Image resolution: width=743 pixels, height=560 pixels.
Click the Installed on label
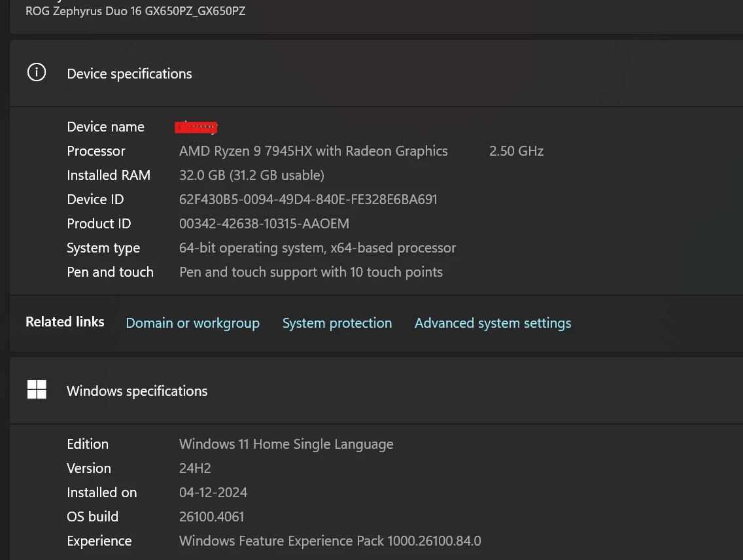point(102,492)
